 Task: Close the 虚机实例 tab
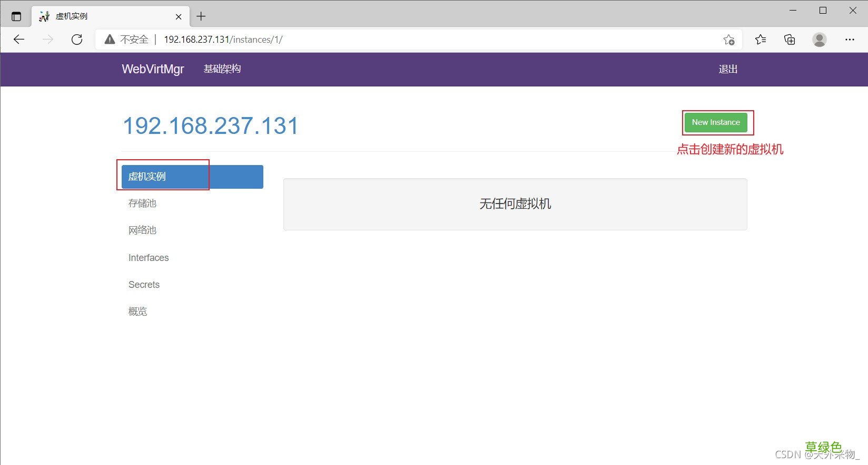(x=179, y=16)
